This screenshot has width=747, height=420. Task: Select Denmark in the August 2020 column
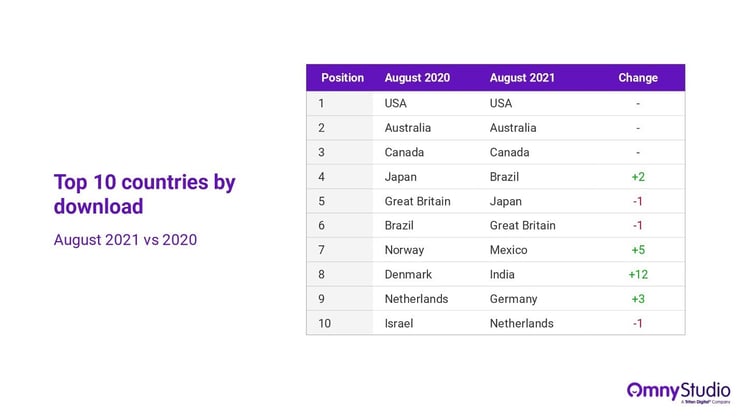pyautogui.click(x=408, y=274)
